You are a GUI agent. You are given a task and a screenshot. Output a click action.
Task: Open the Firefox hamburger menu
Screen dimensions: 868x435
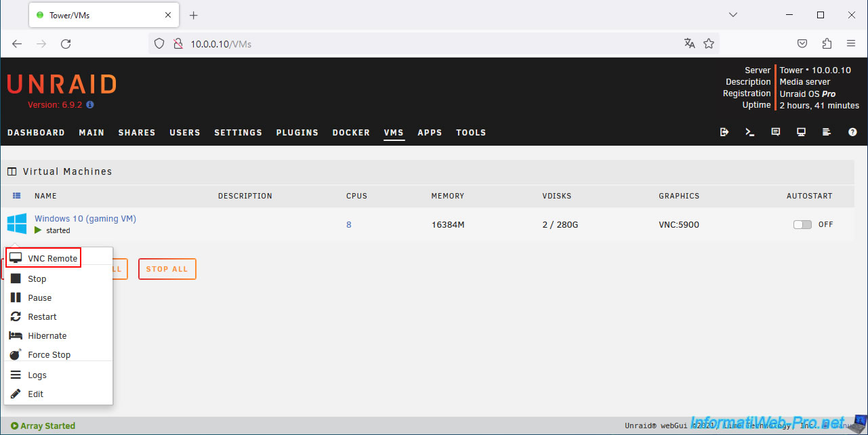[851, 43]
